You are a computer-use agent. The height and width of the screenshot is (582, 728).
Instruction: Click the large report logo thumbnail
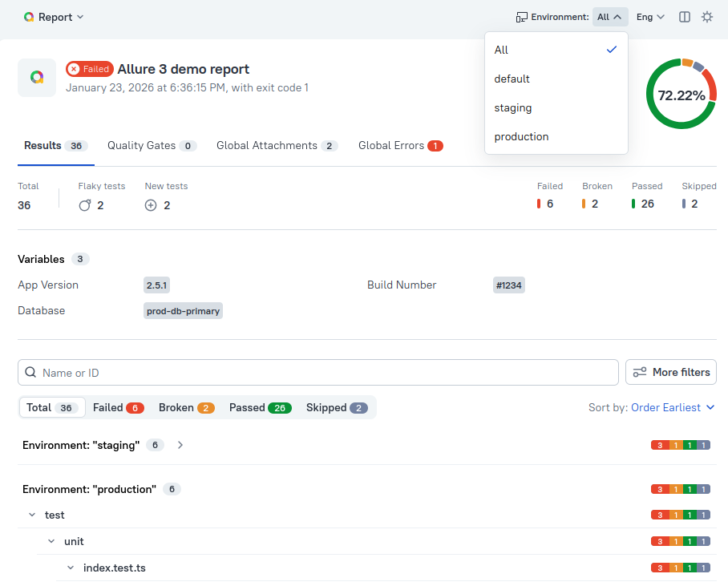click(x=37, y=78)
